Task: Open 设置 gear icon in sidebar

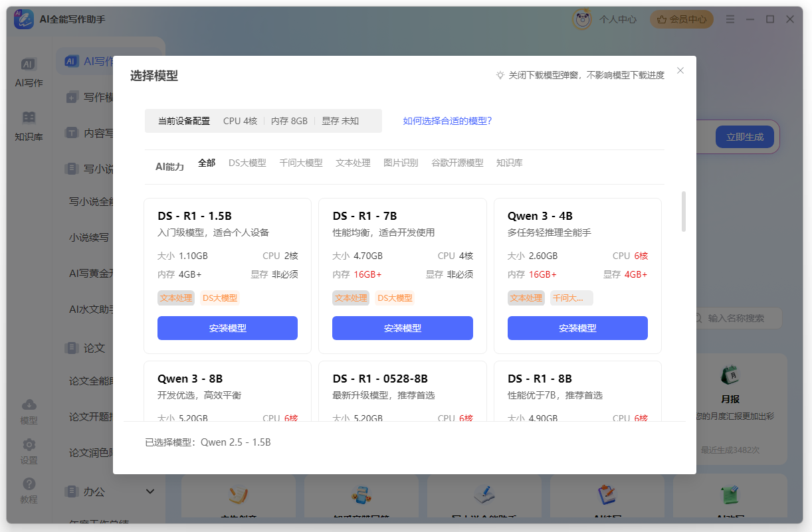Action: (x=29, y=445)
